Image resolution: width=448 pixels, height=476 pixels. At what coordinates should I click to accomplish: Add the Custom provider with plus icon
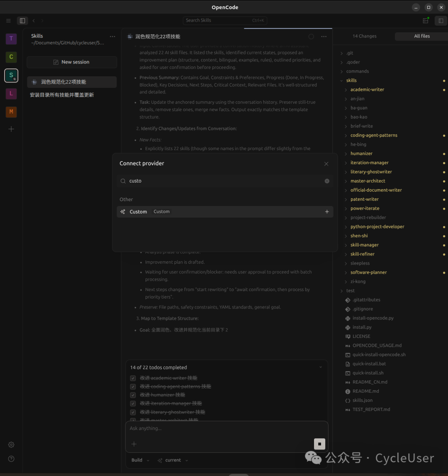327,211
